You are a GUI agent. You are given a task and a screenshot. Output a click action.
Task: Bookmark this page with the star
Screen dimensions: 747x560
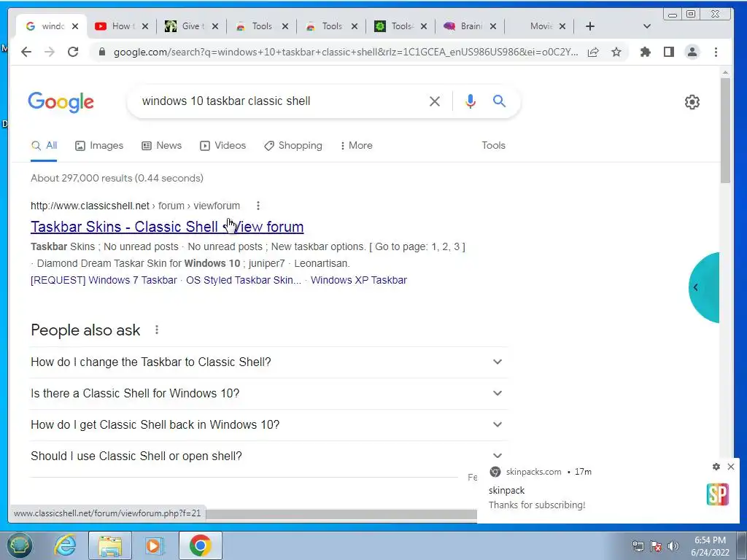click(616, 52)
